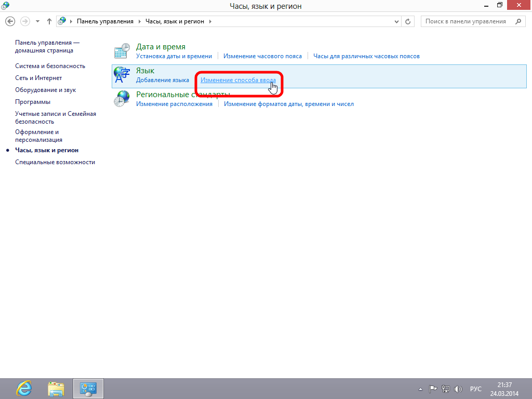Open the address bar history dropdown
The image size is (532, 399).
coord(396,21)
